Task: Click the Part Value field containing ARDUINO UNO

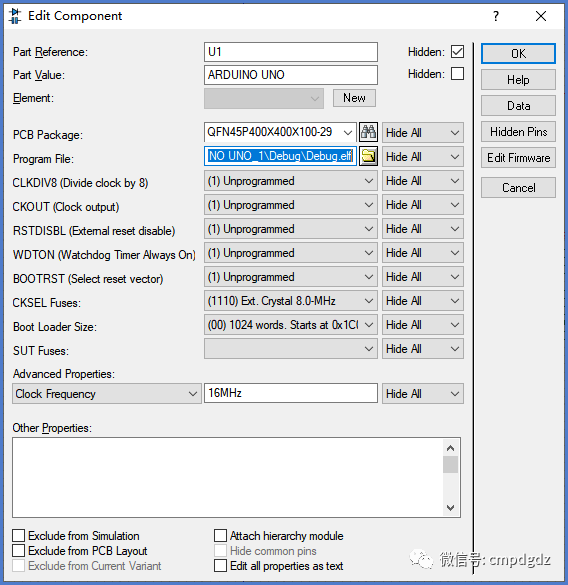Action: coord(291,75)
